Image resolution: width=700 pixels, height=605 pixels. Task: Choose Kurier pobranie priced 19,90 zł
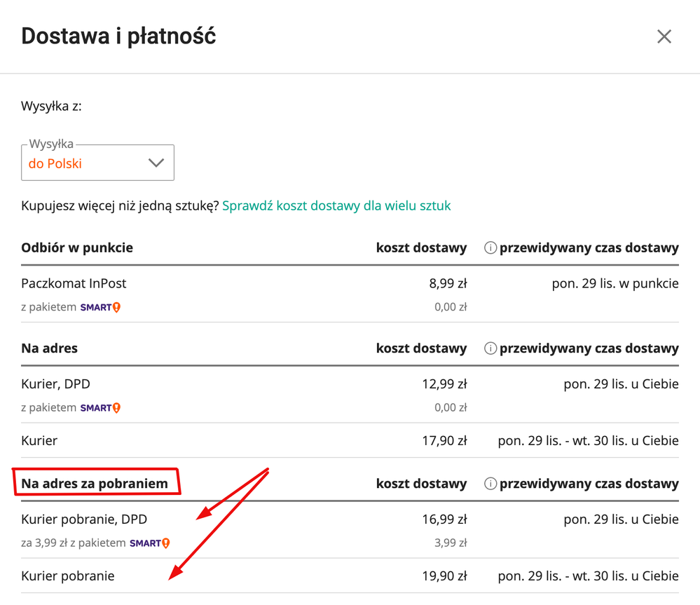68,576
